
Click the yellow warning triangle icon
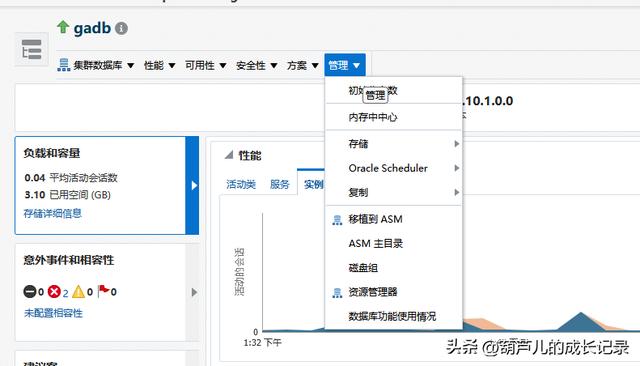coord(78,291)
